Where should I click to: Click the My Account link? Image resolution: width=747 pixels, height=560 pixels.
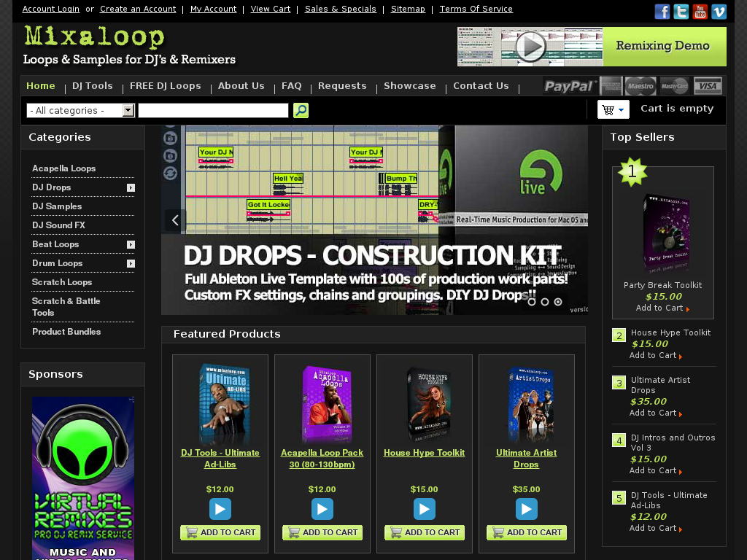point(214,9)
